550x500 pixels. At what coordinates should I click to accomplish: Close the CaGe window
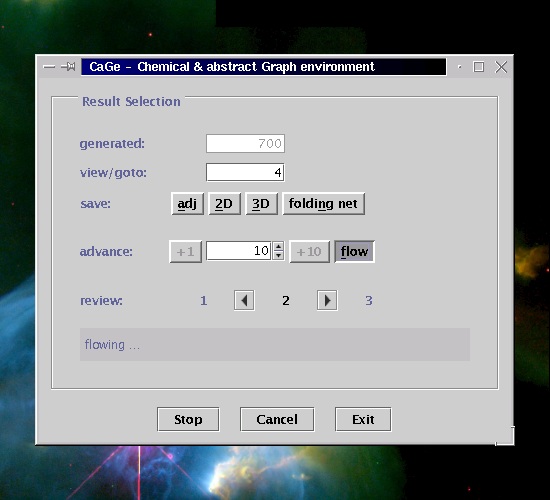pos(501,67)
